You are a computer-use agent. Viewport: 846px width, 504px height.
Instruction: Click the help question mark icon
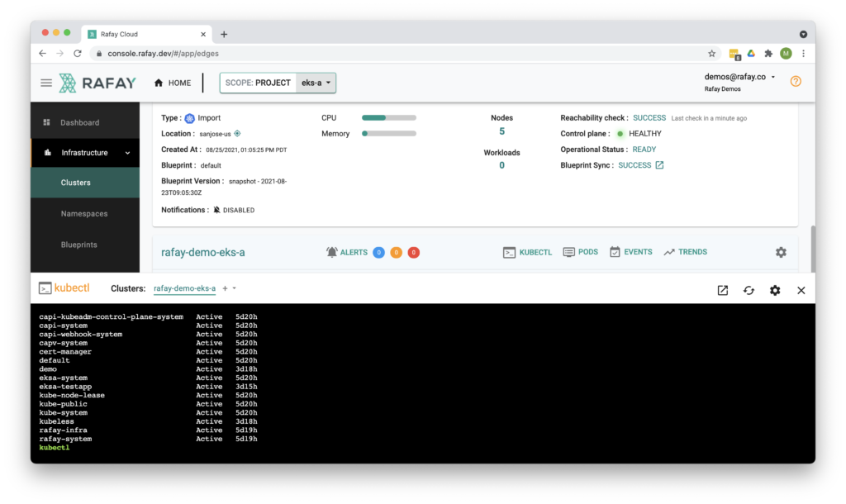tap(795, 81)
